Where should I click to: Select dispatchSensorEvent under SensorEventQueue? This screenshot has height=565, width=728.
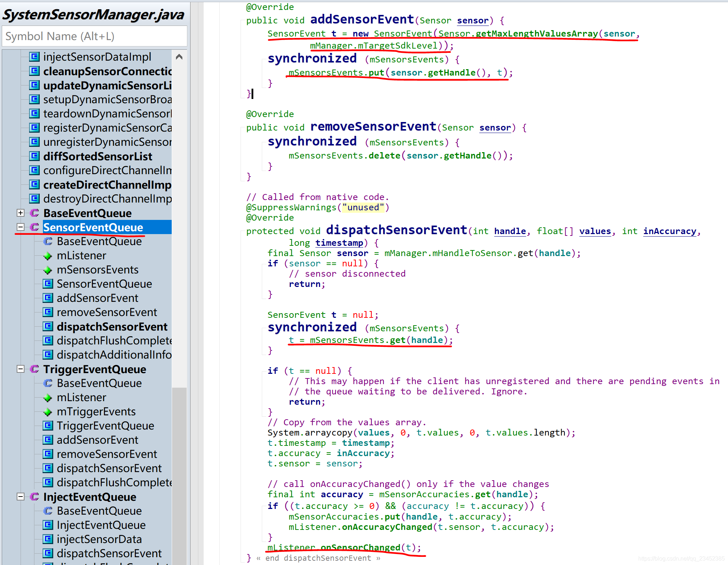112,326
